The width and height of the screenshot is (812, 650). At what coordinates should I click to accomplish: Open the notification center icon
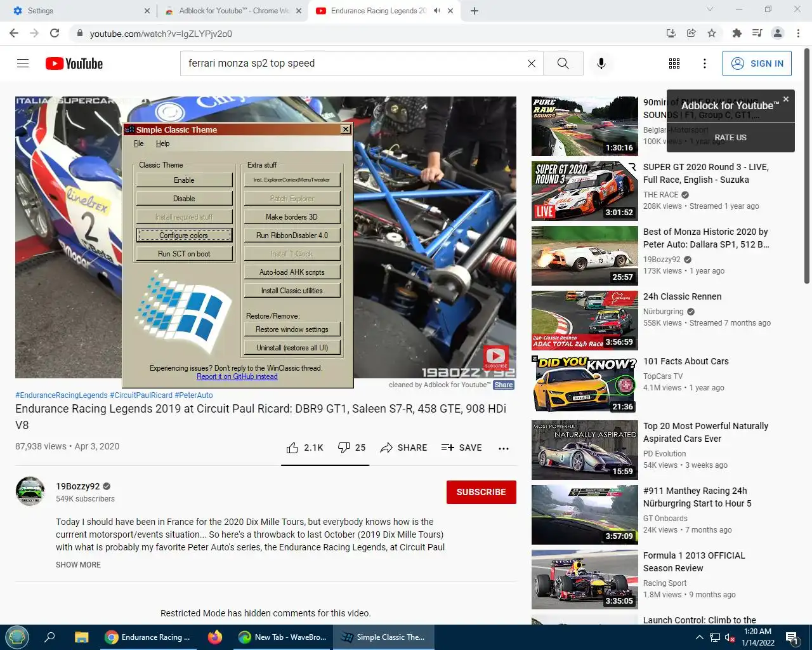coord(792,638)
